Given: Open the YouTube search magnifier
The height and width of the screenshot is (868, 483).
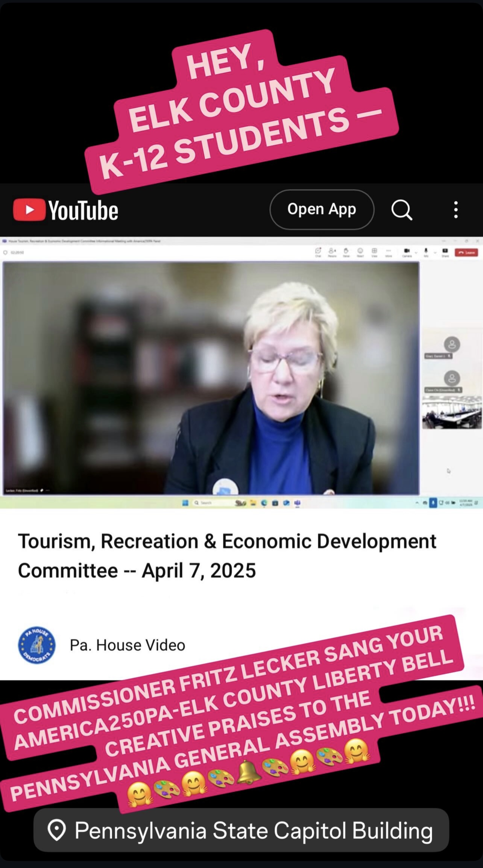Looking at the screenshot, I should [x=402, y=210].
